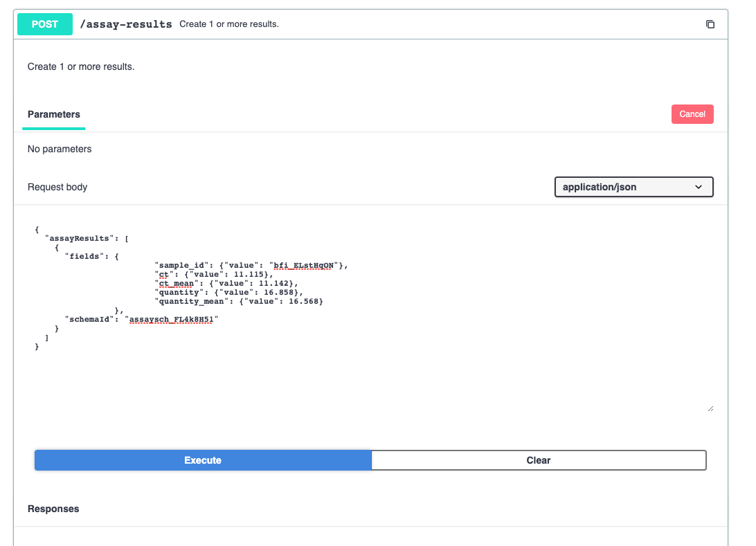This screenshot has width=756, height=546.
Task: Clear the request response
Action: [539, 460]
